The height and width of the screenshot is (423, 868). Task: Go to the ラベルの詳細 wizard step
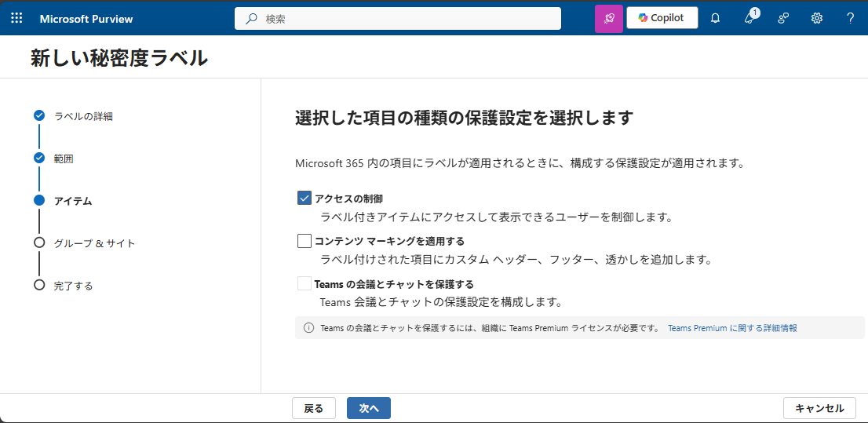point(84,116)
